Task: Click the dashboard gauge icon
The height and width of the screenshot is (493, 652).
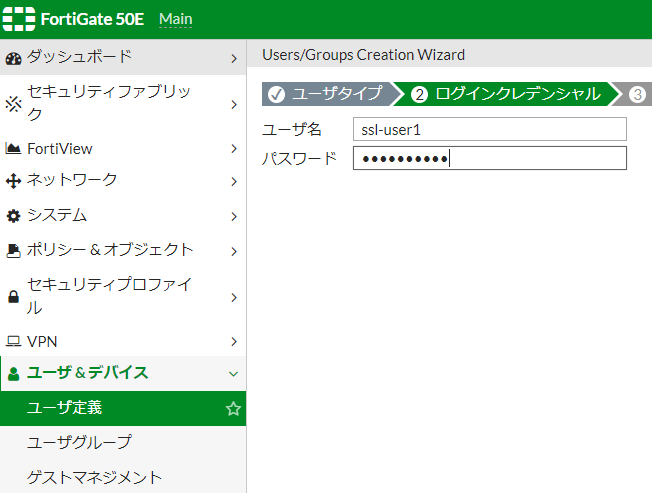Action: [x=13, y=59]
